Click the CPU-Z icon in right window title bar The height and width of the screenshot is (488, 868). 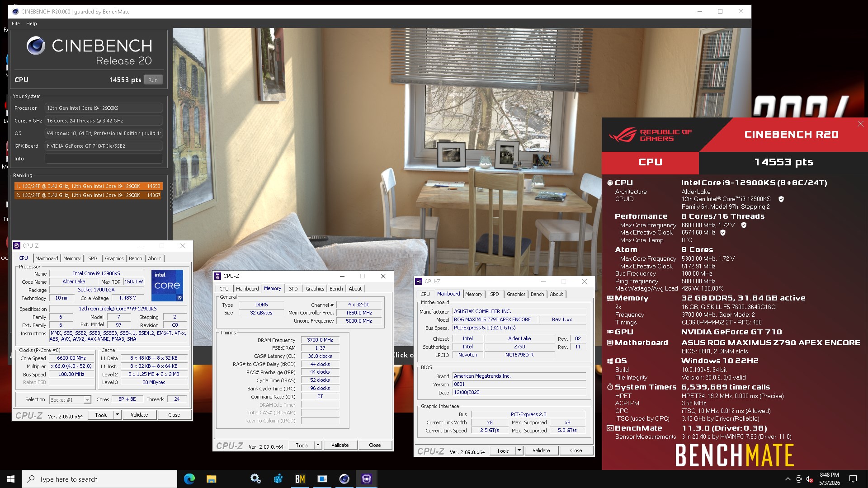(419, 281)
